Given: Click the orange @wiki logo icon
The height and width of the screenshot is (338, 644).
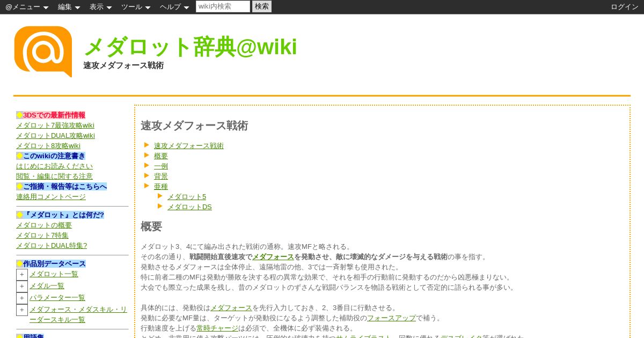Looking at the screenshot, I should pos(43,52).
